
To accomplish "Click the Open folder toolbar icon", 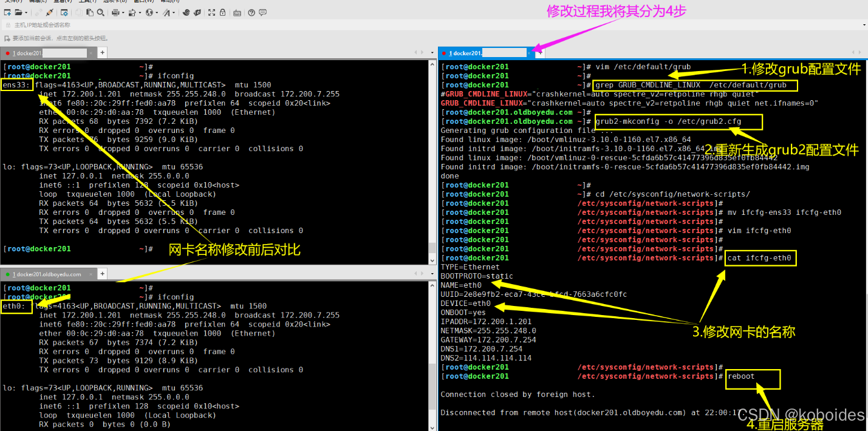I will (19, 13).
